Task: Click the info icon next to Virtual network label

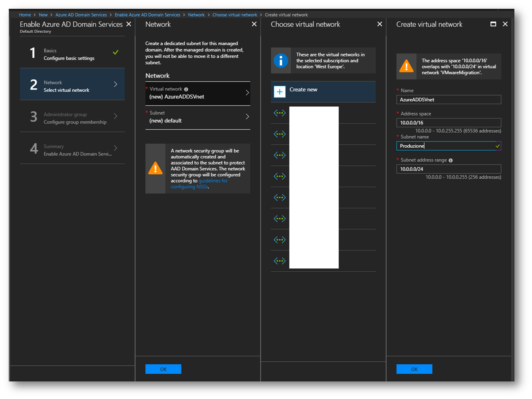Action: [x=186, y=89]
